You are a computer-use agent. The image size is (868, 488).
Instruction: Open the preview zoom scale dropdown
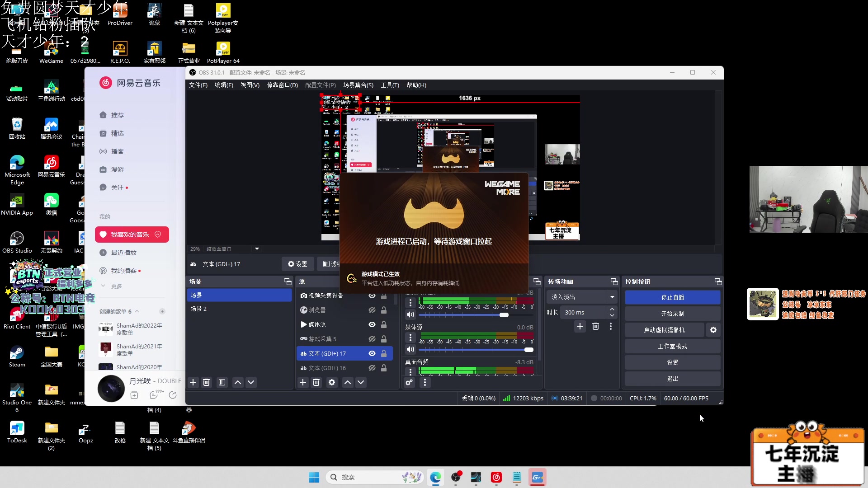click(257, 249)
